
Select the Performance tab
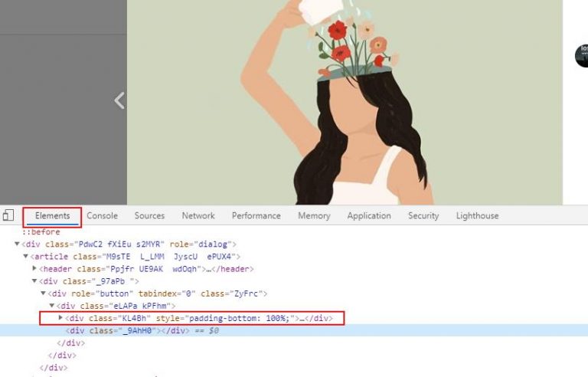point(256,216)
